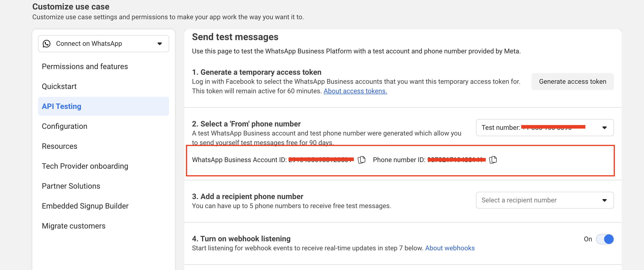
Task: Click the Generate access token button
Action: click(x=572, y=82)
